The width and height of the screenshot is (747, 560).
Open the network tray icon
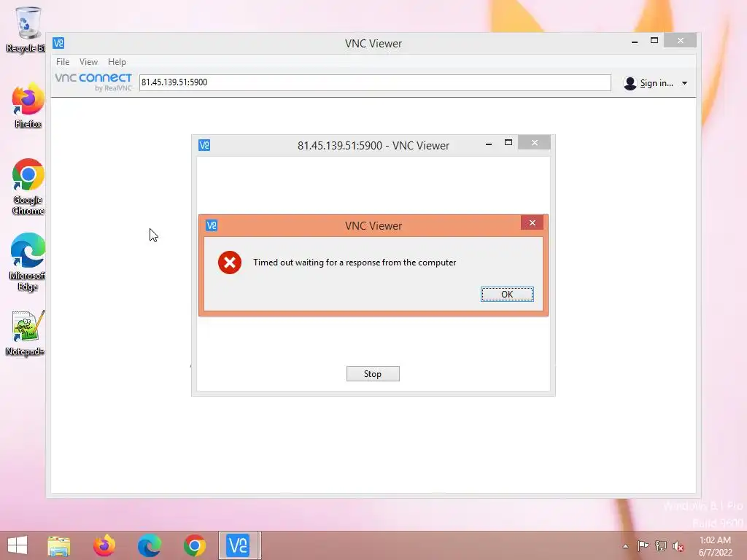click(661, 546)
